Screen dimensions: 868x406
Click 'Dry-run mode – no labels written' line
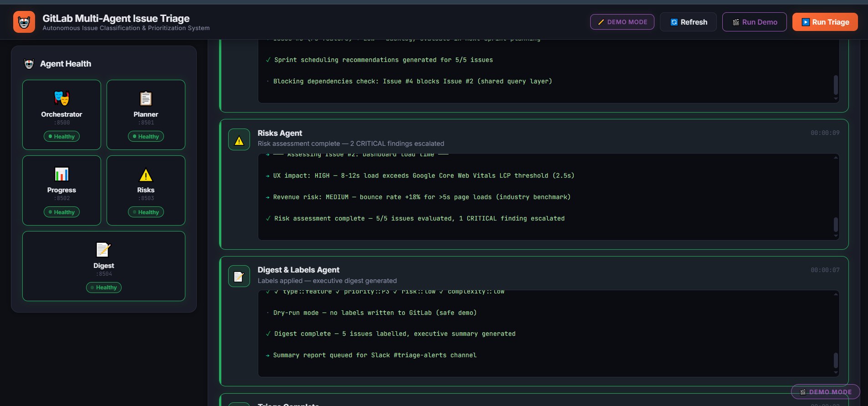pyautogui.click(x=371, y=313)
